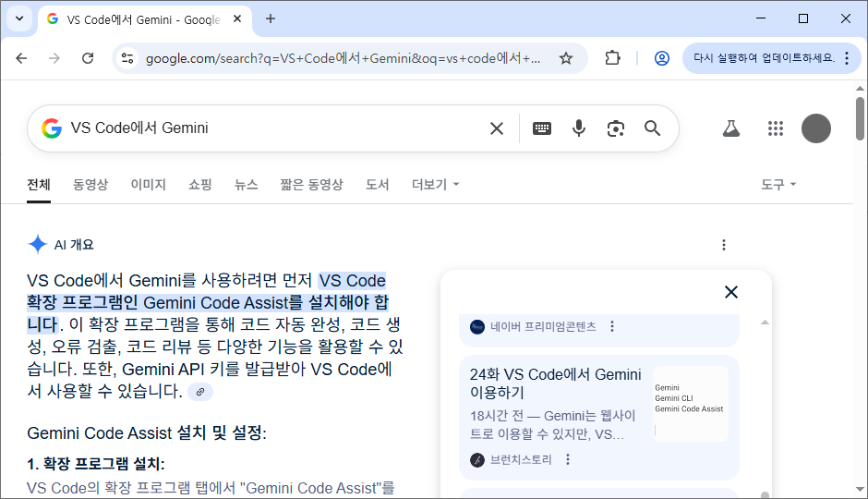The image size is (868, 499).
Task: Search by image with Lens camera icon
Action: [x=616, y=128]
